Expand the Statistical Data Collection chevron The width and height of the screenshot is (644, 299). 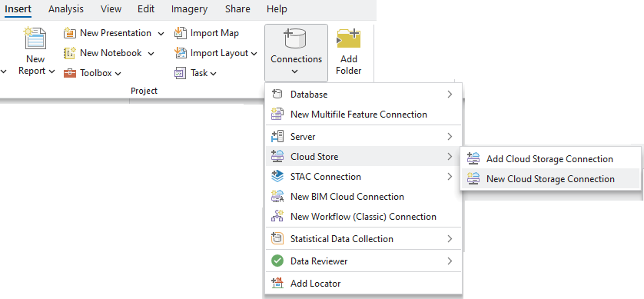[x=450, y=238]
